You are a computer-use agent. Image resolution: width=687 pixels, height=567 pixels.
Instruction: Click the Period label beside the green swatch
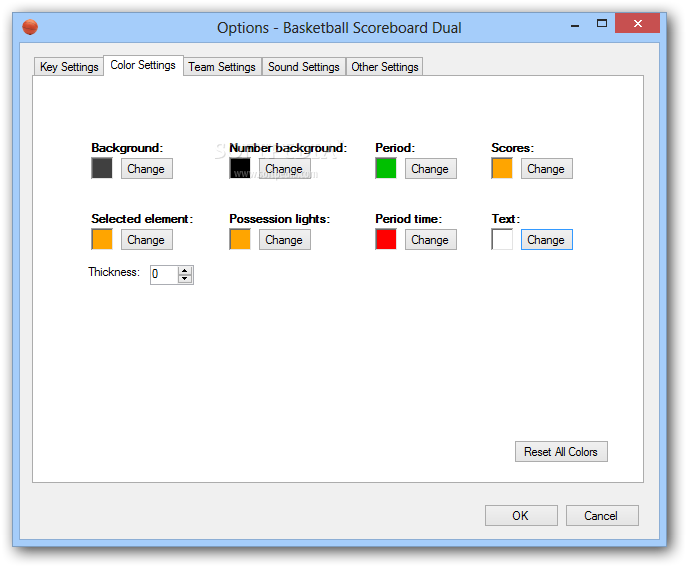click(395, 148)
